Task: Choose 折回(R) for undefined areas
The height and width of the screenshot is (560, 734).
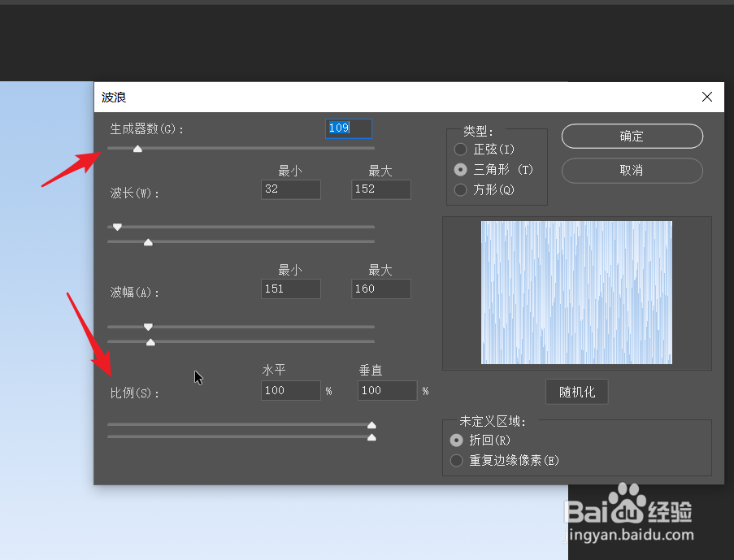Action: (x=480, y=441)
